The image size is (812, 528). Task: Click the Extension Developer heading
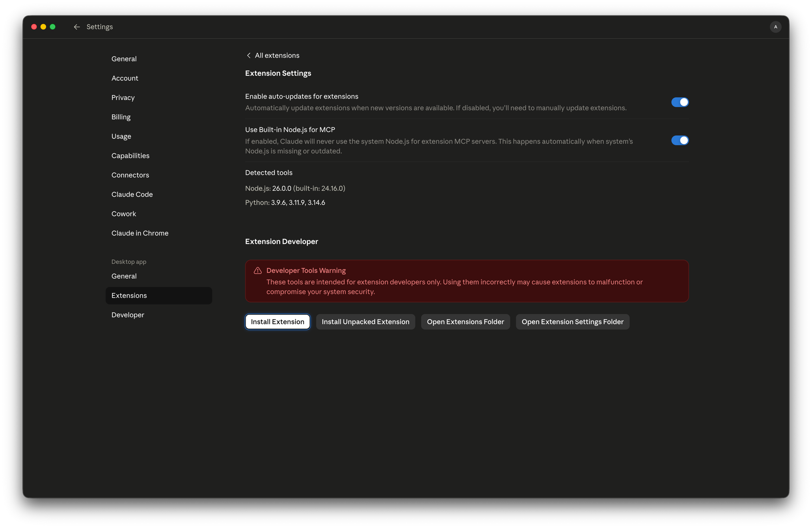point(282,241)
